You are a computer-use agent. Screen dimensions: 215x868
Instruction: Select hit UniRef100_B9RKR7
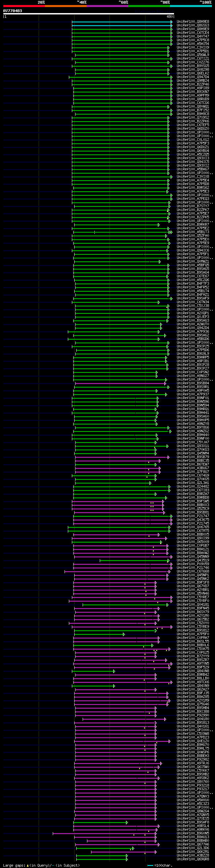(193, 225)
